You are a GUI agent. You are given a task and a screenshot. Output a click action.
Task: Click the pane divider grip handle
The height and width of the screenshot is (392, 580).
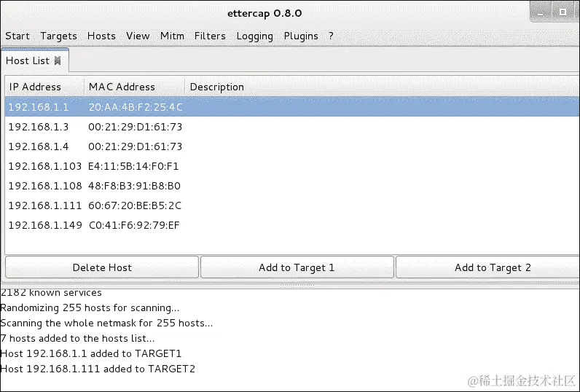[x=297, y=286]
